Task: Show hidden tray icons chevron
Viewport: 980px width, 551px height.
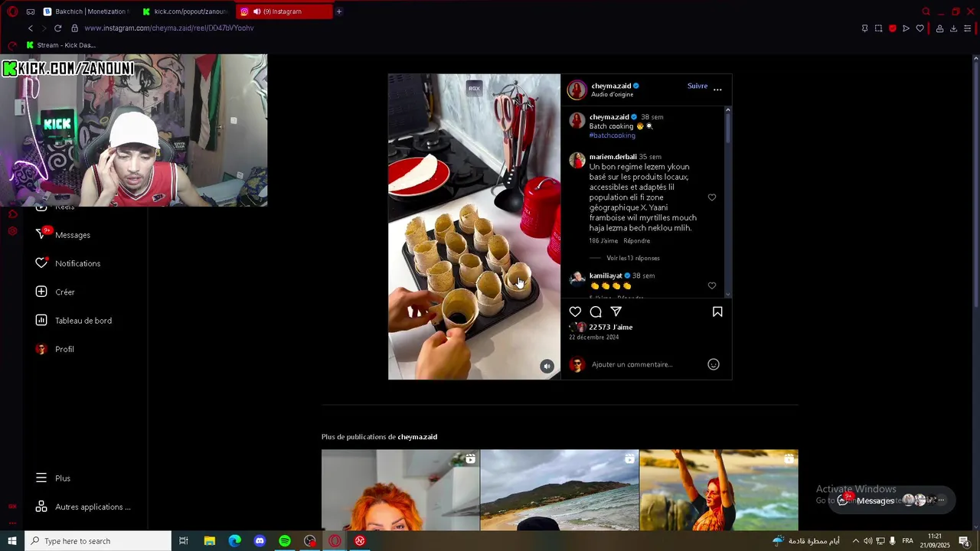Action: pyautogui.click(x=855, y=541)
